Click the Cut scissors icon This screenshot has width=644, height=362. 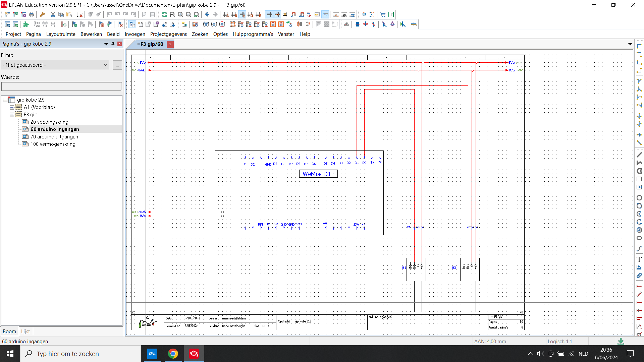coord(53,14)
